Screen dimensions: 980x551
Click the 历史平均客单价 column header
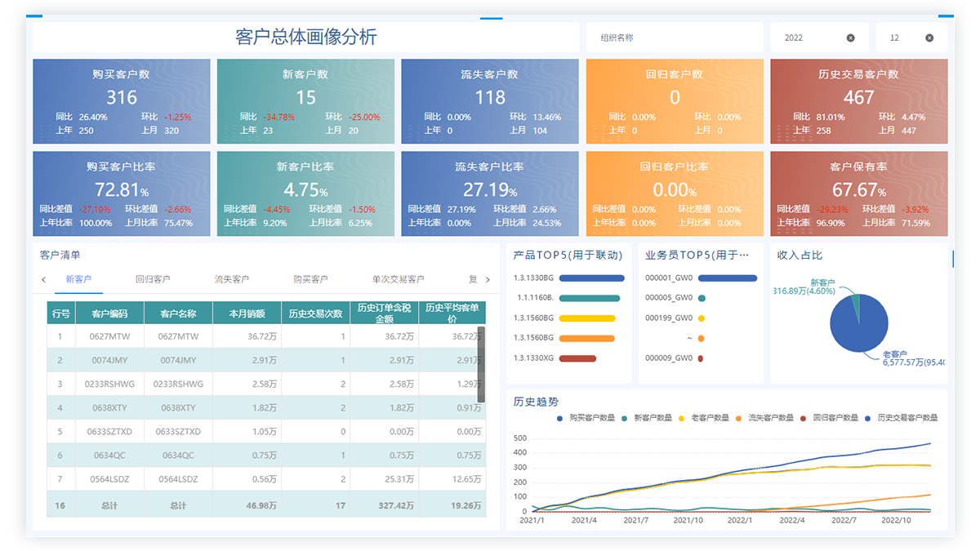(452, 313)
